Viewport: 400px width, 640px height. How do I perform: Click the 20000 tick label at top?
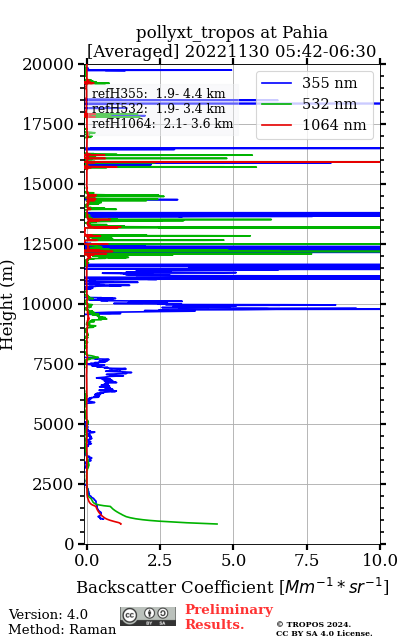click(47, 64)
